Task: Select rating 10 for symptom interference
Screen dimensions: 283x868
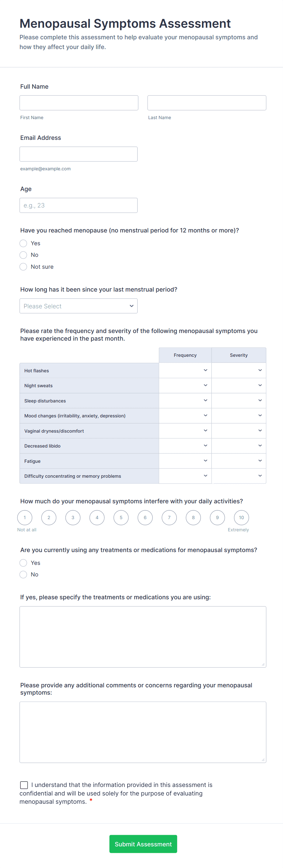Action: (241, 518)
